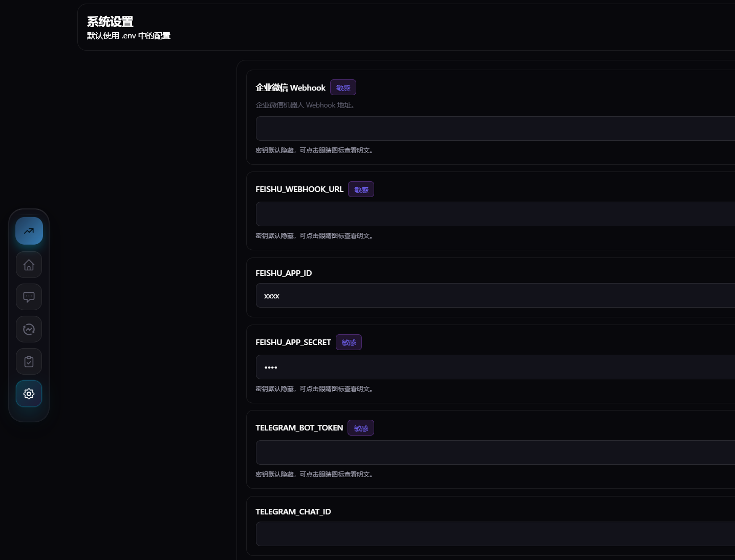This screenshot has height=560, width=735.
Task: Open the tasks clipboard sidebar icon
Action: 29,361
